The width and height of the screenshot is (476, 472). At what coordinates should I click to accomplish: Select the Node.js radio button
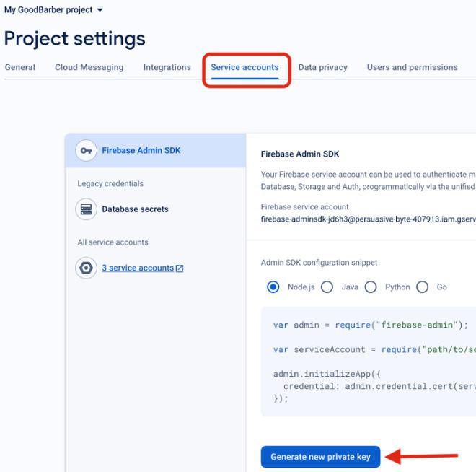click(273, 287)
